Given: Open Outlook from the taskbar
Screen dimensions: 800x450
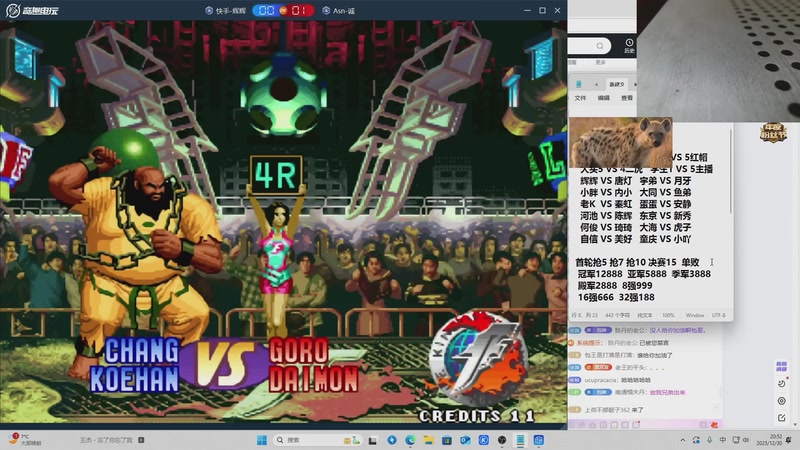Looking at the screenshot, I should click(x=465, y=440).
